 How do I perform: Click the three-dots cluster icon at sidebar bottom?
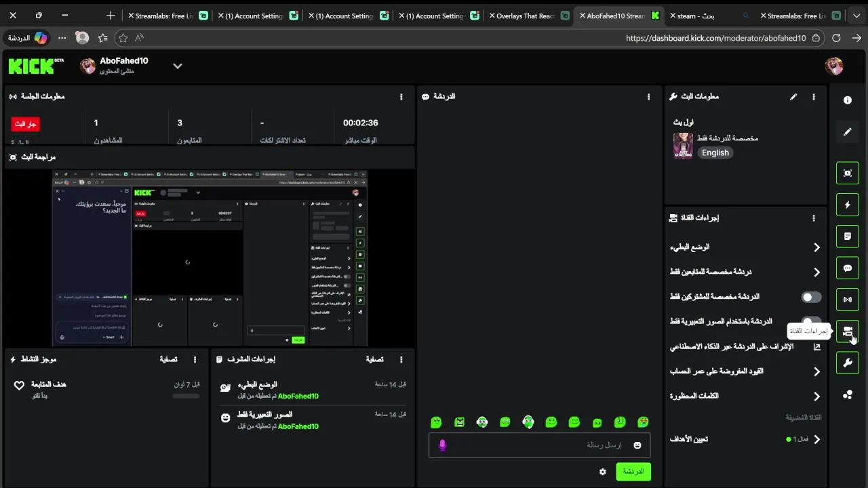click(847, 394)
